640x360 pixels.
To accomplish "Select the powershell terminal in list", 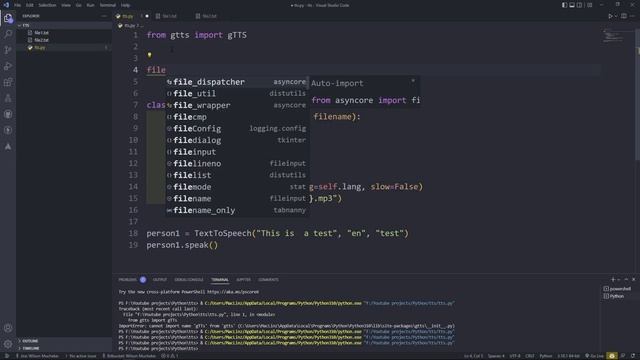I will point(617,289).
